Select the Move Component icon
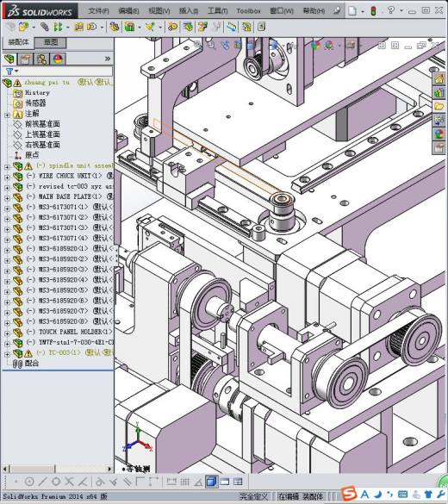This screenshot has height=504, width=448. 92,27
